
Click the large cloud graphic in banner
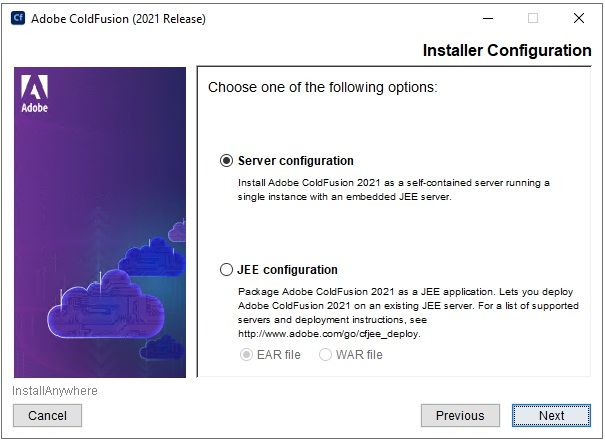pos(106,303)
